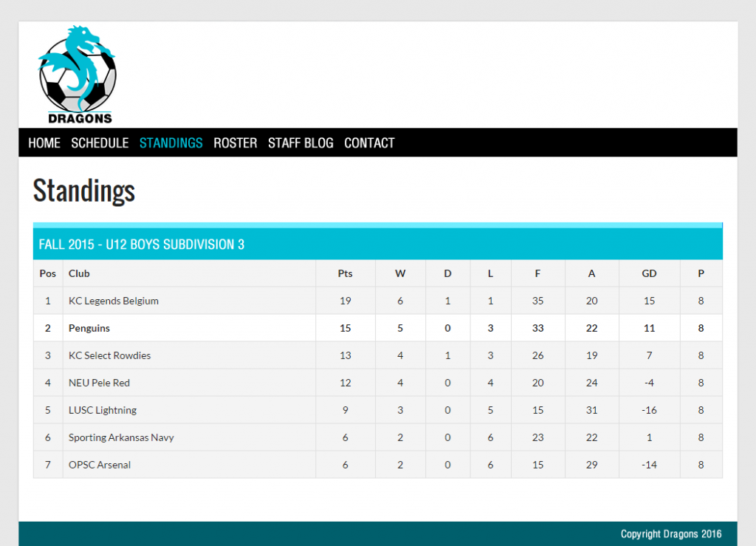Click LUSC Lightning points value 9
The height and width of the screenshot is (546, 756).
pyautogui.click(x=346, y=411)
